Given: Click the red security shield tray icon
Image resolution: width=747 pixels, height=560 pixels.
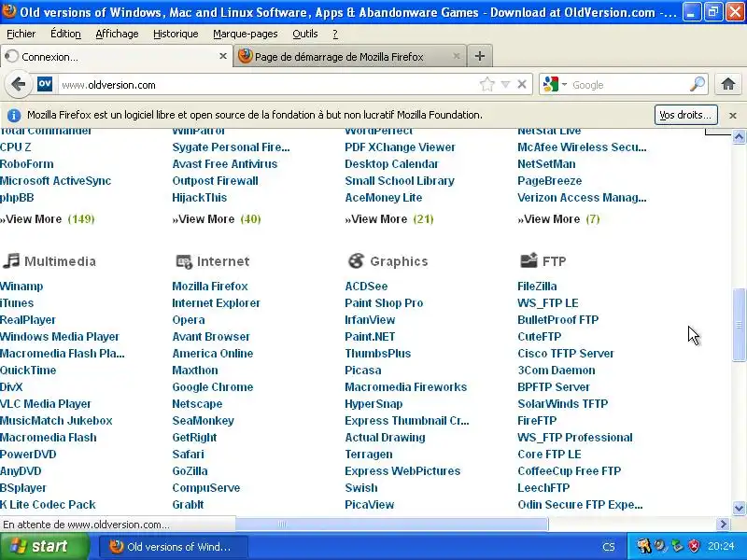Looking at the screenshot, I should pos(694,546).
